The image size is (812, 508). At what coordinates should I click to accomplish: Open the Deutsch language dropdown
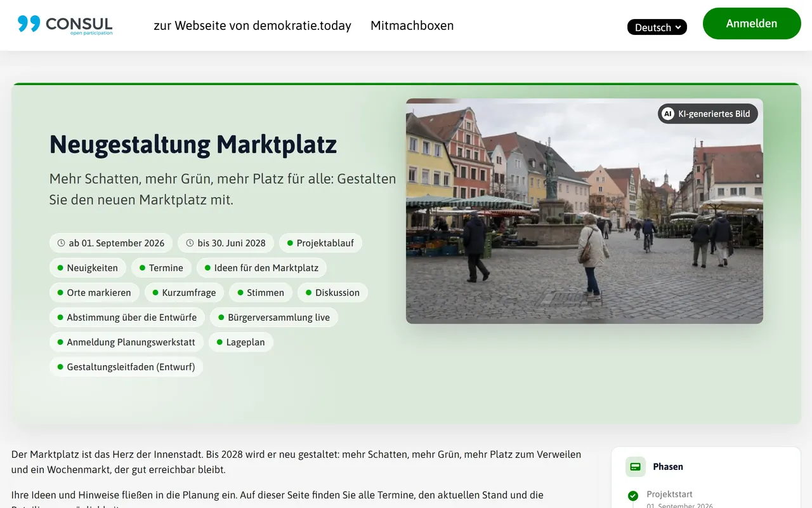(x=657, y=27)
